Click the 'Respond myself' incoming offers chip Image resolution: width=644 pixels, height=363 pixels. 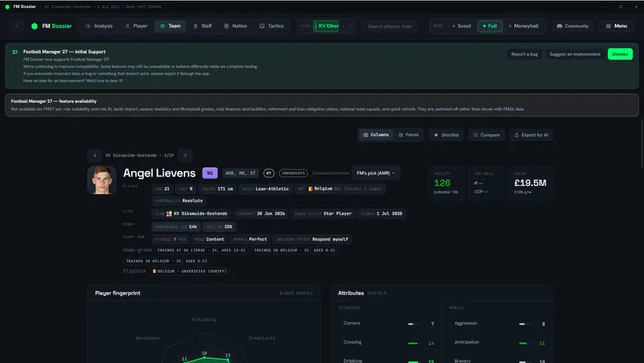pyautogui.click(x=312, y=239)
